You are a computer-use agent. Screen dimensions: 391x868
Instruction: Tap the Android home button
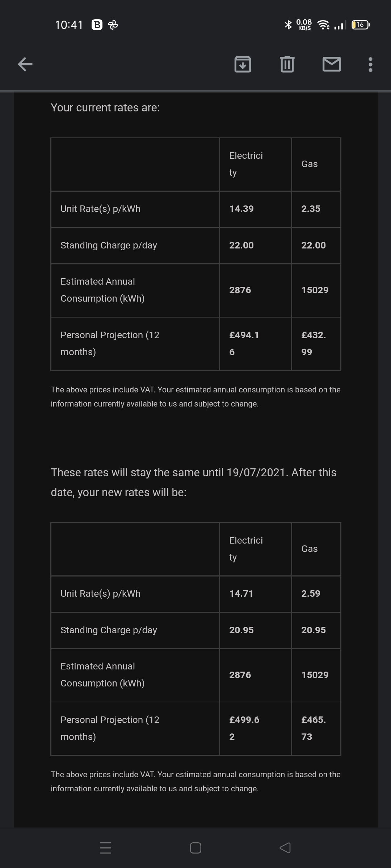(195, 848)
